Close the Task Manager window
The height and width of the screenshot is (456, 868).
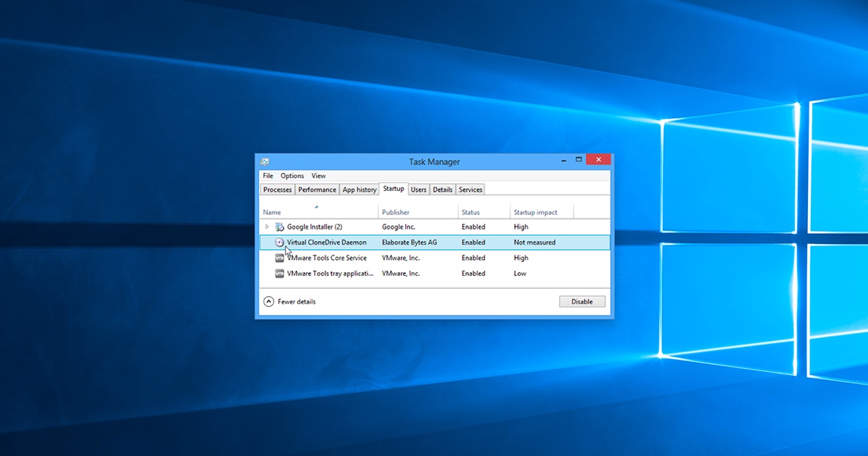[x=598, y=160]
